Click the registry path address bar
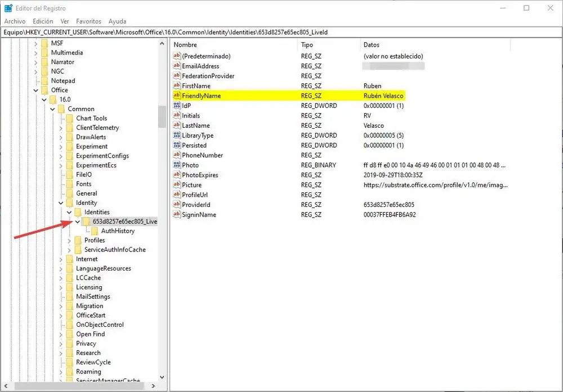 281,32
